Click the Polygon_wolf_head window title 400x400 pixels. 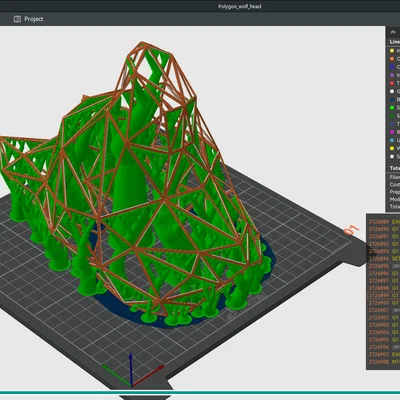pos(239,6)
